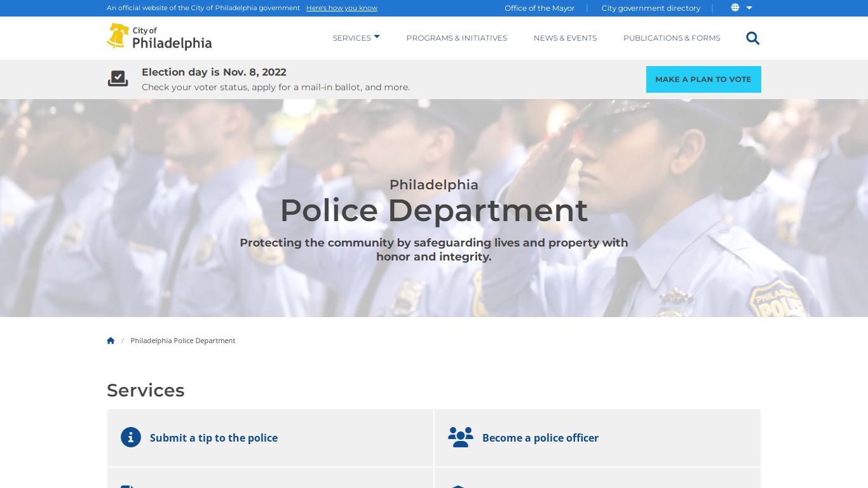Go home via breadcrumb house icon
This screenshot has width=868, height=488.
click(111, 341)
